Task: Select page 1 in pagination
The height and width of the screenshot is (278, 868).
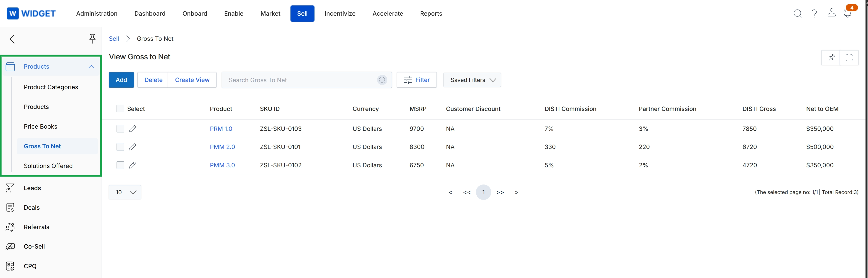Action: [483, 192]
